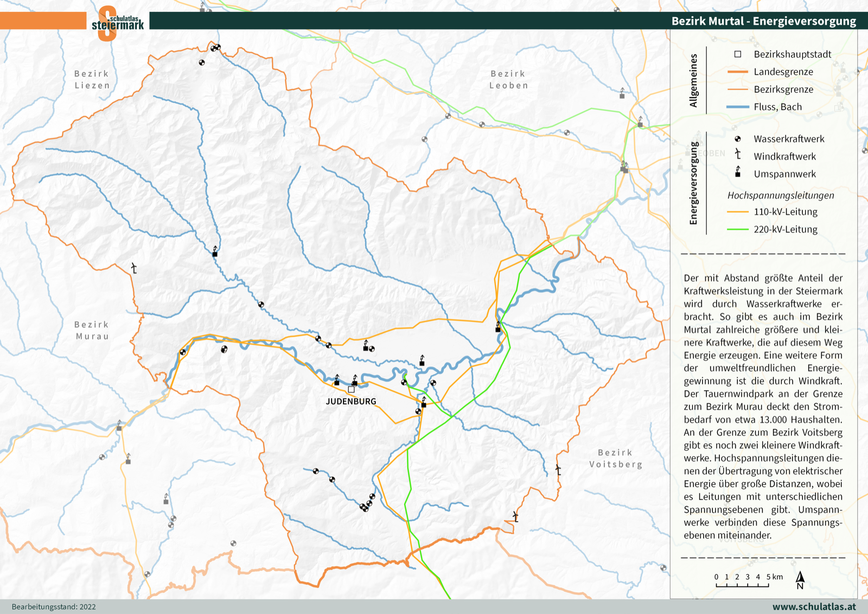Click the title 'Bezirk Murtal - Energieversorgung'
Screen dimensions: 868x614
[763, 21]
